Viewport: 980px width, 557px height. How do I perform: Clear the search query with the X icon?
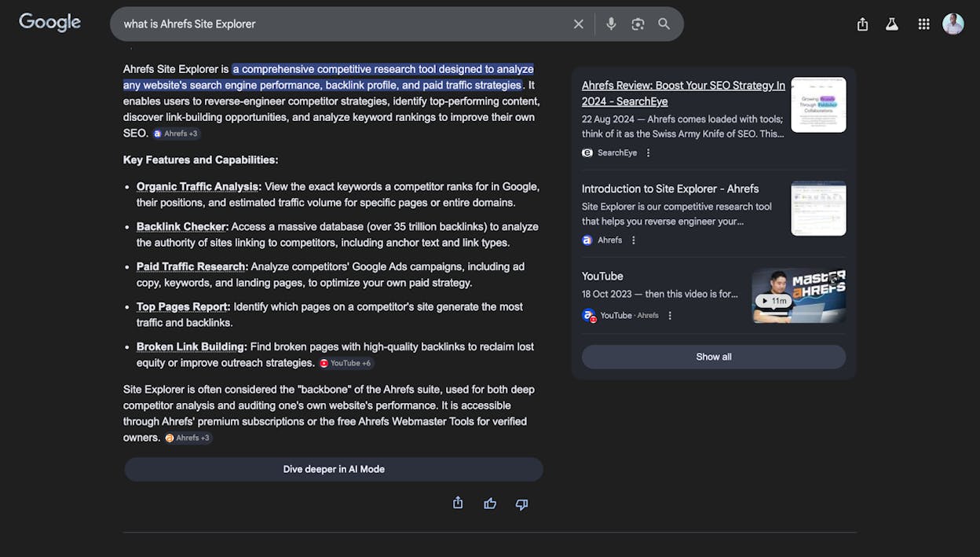click(579, 24)
